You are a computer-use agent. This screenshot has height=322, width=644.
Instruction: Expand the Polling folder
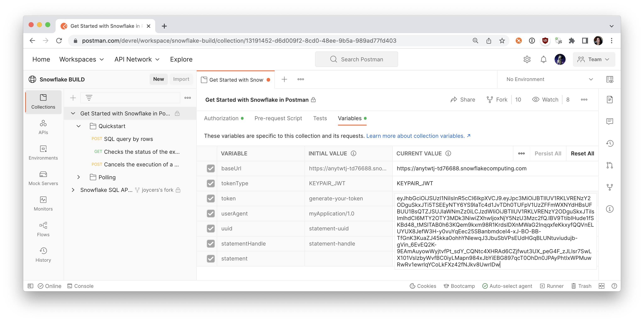pos(78,177)
